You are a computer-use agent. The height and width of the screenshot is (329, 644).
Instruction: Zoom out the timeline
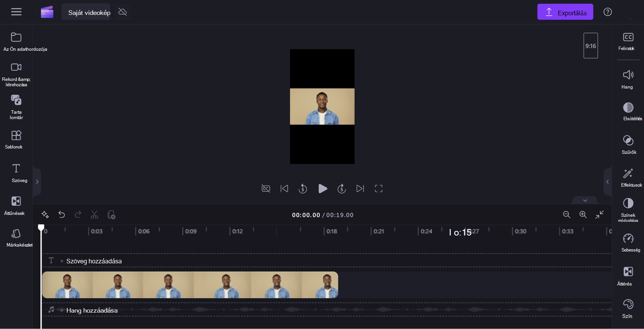567,214
